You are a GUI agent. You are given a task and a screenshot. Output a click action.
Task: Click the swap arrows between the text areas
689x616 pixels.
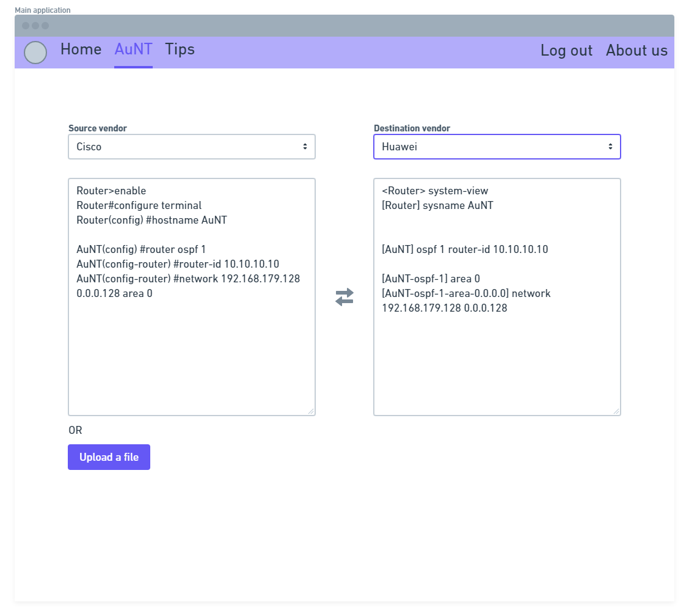pos(344,297)
